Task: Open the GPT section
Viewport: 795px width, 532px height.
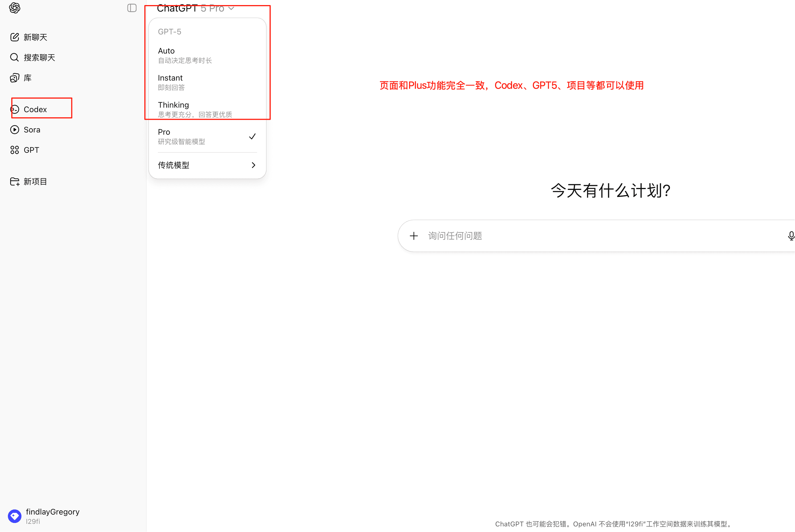Action: 32,150
